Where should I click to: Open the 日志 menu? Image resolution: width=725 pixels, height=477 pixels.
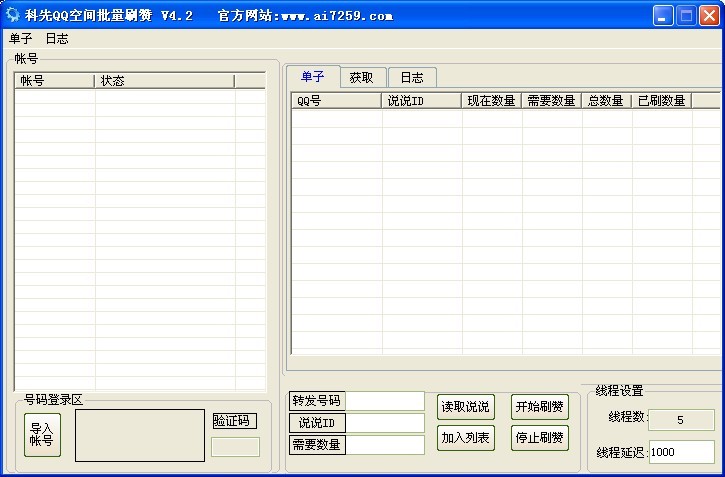point(57,38)
